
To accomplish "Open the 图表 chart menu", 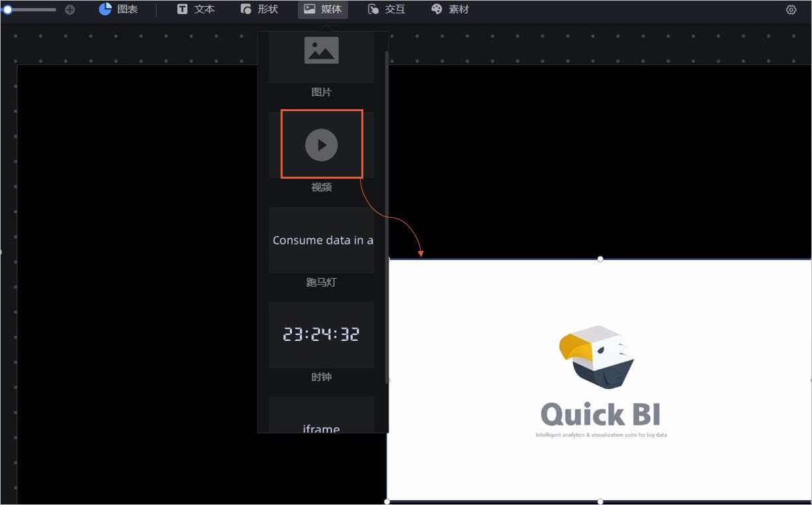I will [x=118, y=9].
